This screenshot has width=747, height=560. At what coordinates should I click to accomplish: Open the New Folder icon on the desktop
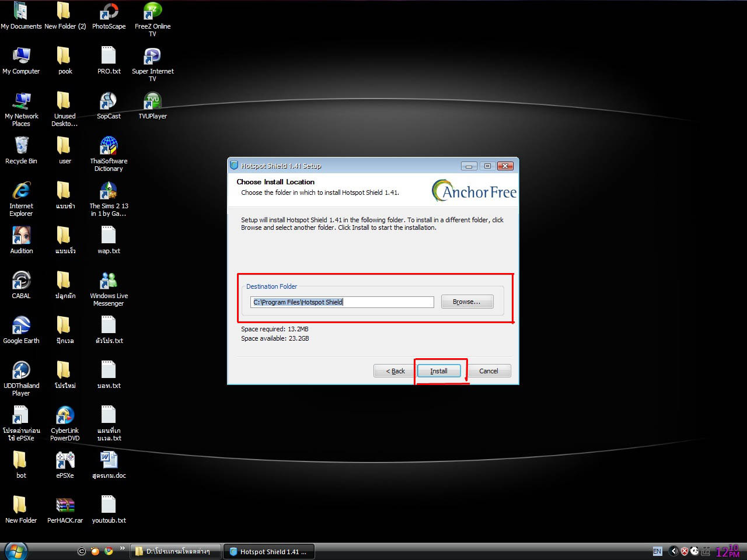coord(21,510)
